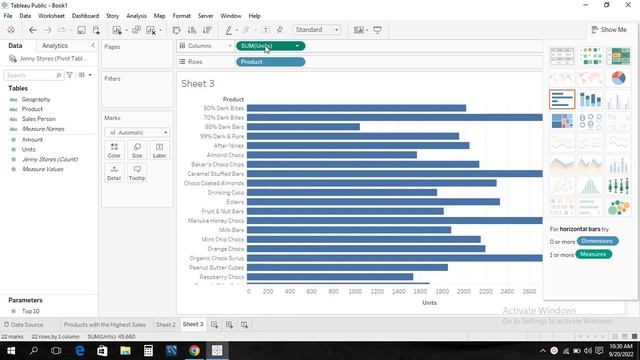Click the Swap Rows and Columns icon
Viewport: 640px width, 360px height.
pyautogui.click(x=176, y=30)
